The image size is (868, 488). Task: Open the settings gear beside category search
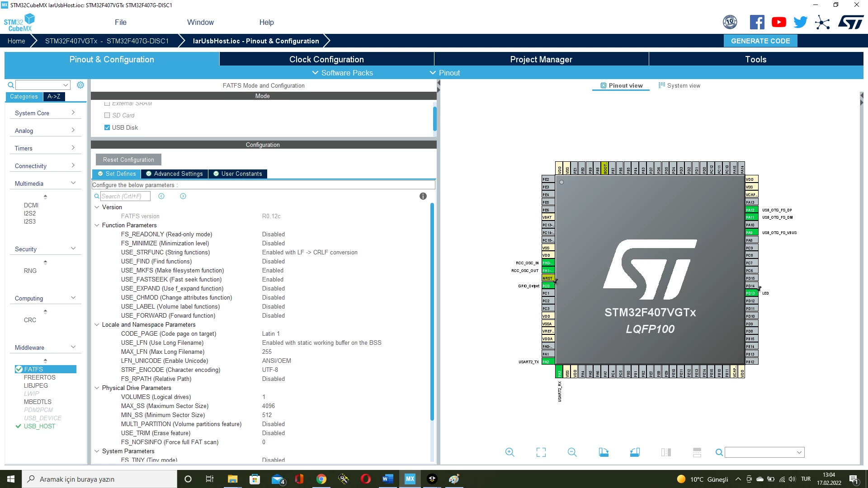(x=80, y=85)
